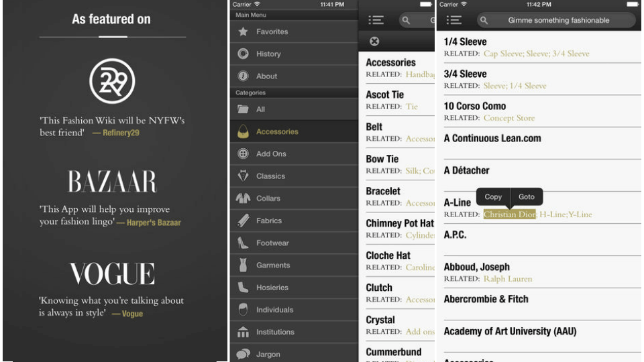The width and height of the screenshot is (644, 362).
Task: Tap the Jargon speech-bubble icon
Action: 243,354
